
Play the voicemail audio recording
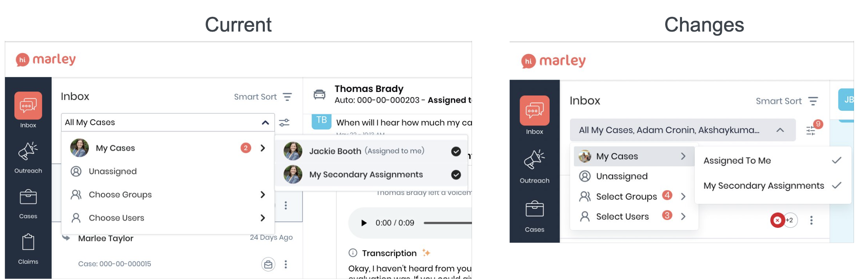[x=364, y=223]
